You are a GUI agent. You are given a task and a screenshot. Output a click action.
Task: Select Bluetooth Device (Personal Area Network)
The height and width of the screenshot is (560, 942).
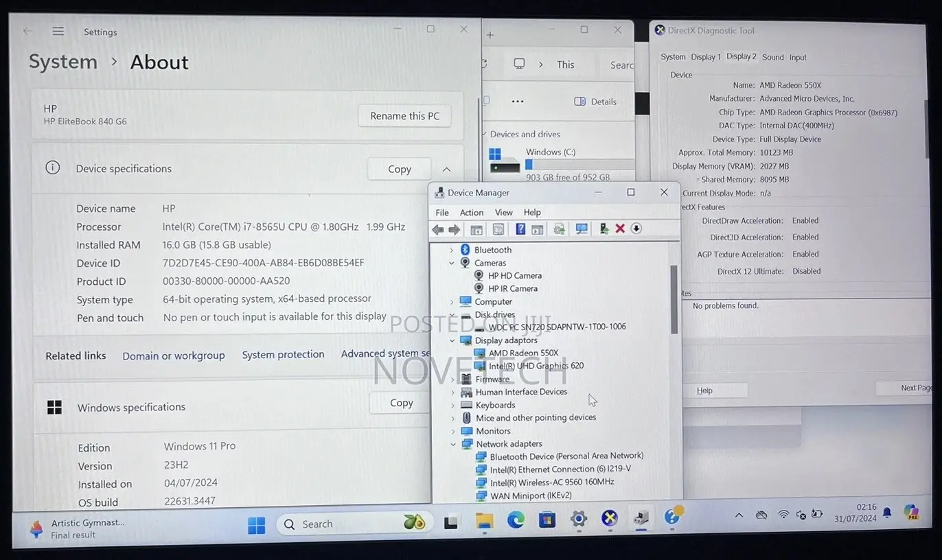tap(560, 456)
